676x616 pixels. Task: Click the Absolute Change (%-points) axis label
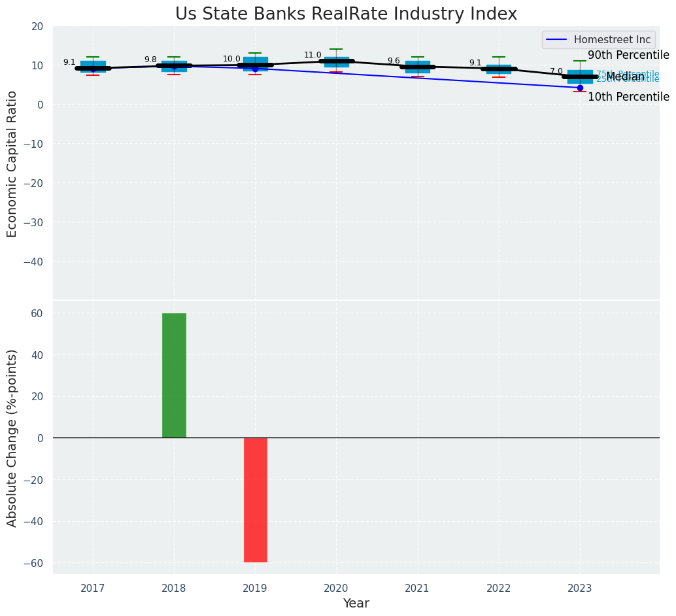coord(12,437)
